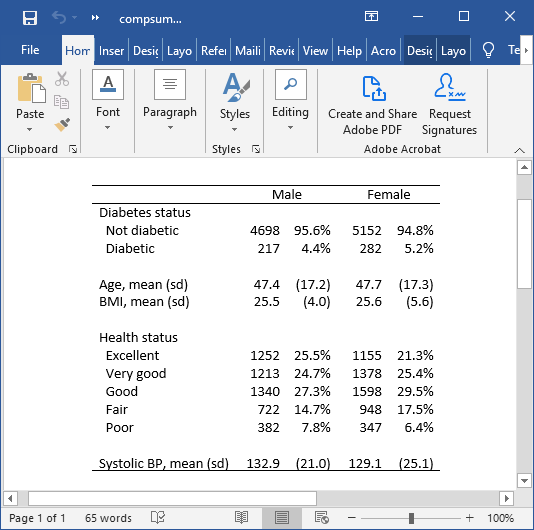Click the zoom out minus button

pos(352,518)
